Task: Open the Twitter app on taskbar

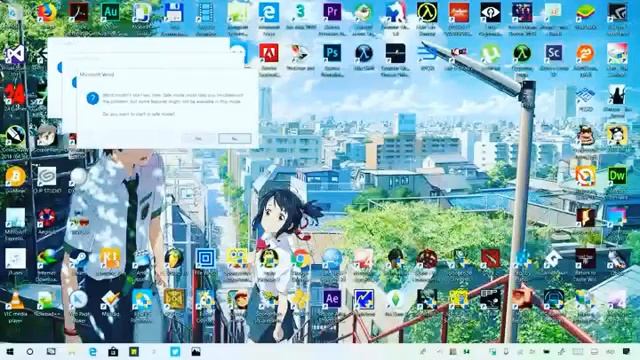Action: tap(175, 351)
